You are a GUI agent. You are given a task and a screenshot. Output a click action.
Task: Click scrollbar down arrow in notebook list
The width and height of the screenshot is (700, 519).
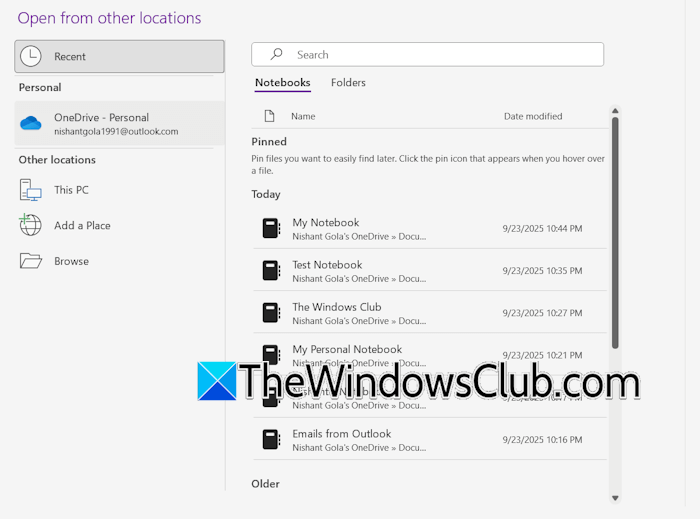tap(615, 497)
